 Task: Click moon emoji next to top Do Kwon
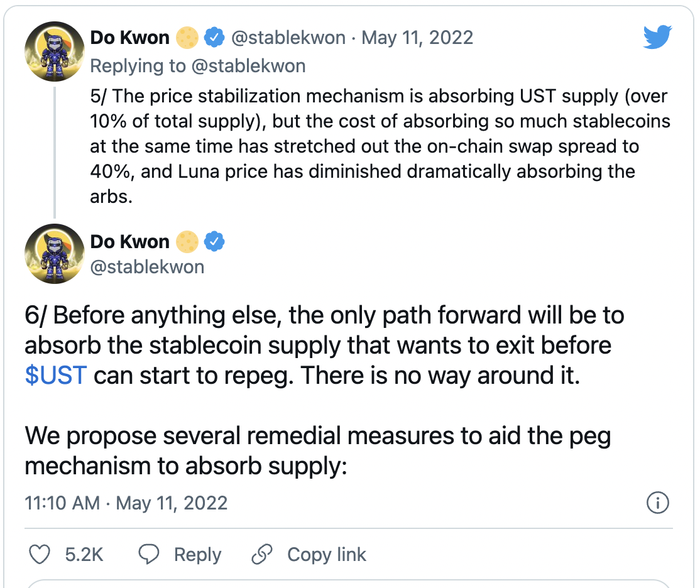(187, 38)
